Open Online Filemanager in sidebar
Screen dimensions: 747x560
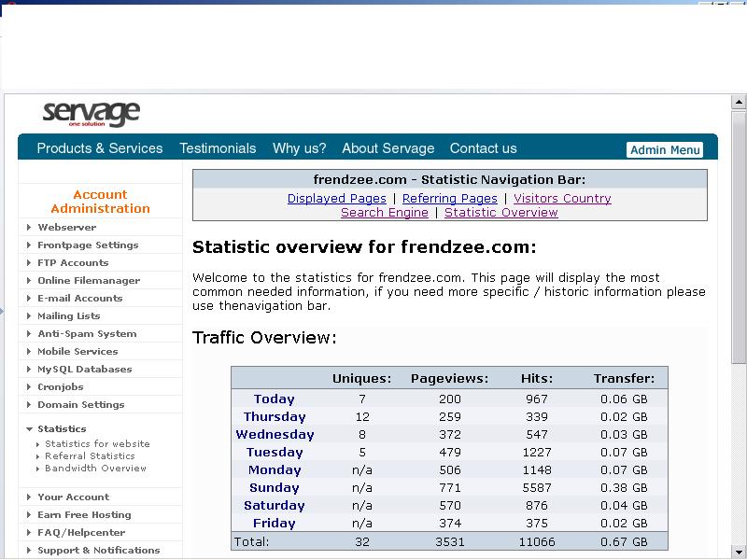(x=89, y=281)
